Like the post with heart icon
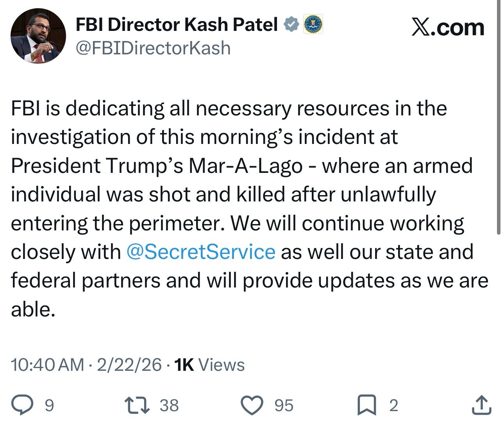 click(x=252, y=405)
